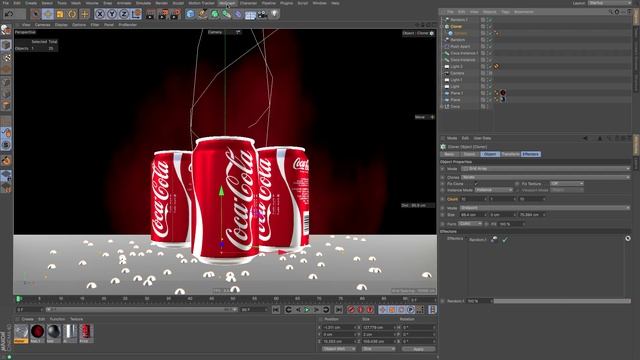The width and height of the screenshot is (640, 360).
Task: Open the blue Cube primitive icon
Action: click(x=190, y=14)
